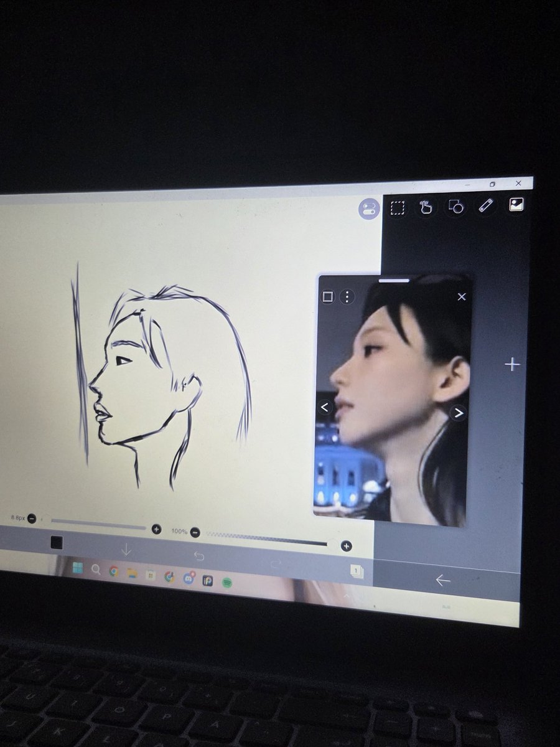Image resolution: width=560 pixels, height=747 pixels.
Task: Show next reference image
Action: tap(458, 412)
